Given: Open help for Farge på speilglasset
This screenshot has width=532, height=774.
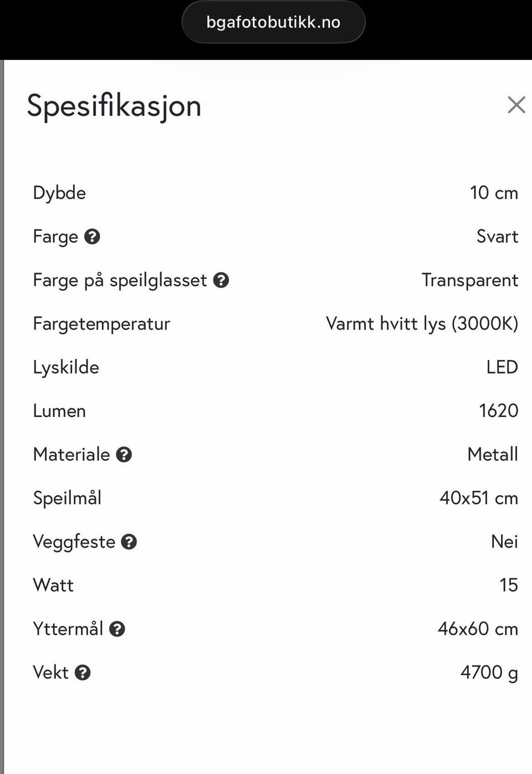Looking at the screenshot, I should pyautogui.click(x=221, y=281).
